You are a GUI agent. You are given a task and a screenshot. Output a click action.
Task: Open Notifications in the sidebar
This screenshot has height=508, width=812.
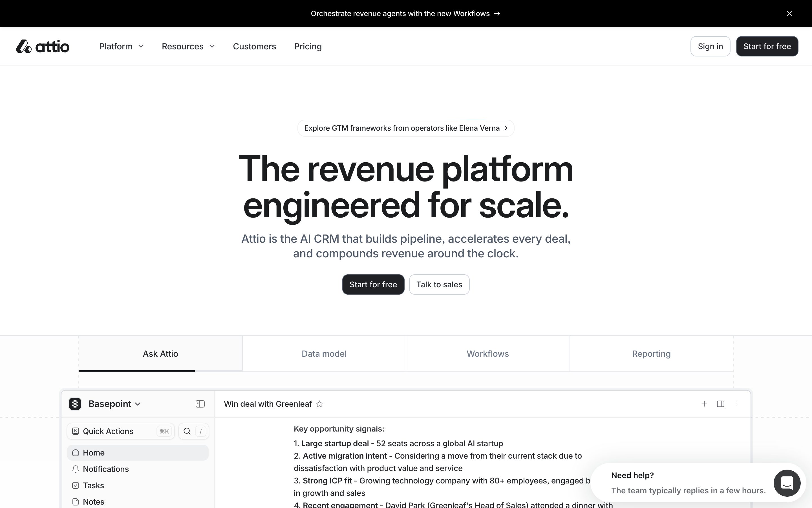pos(138,469)
